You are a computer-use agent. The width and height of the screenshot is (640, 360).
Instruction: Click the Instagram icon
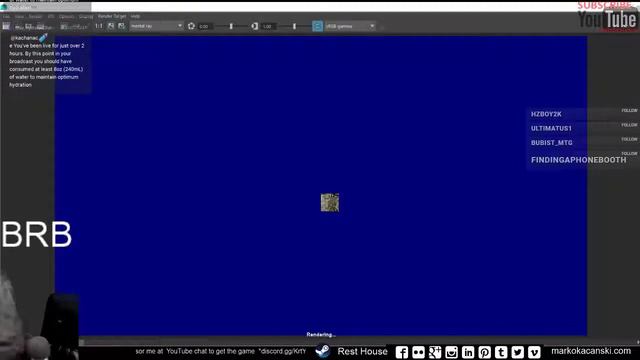coord(451,352)
